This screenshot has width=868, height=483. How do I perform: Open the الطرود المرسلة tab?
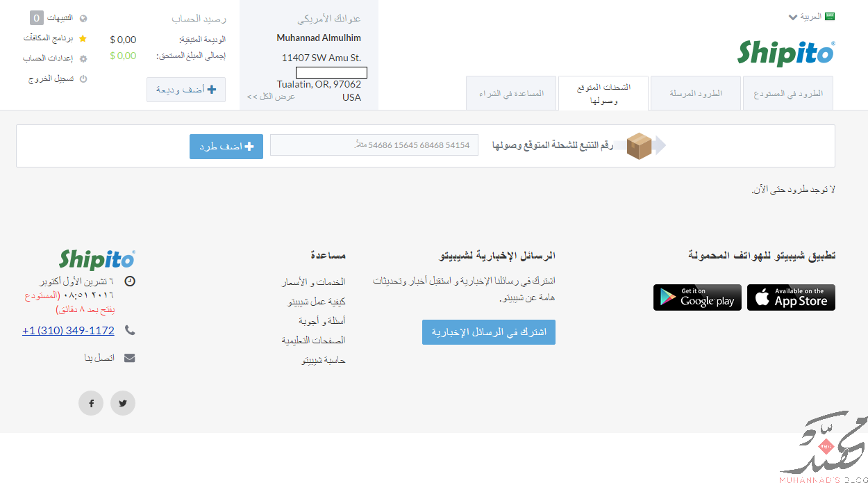click(696, 93)
